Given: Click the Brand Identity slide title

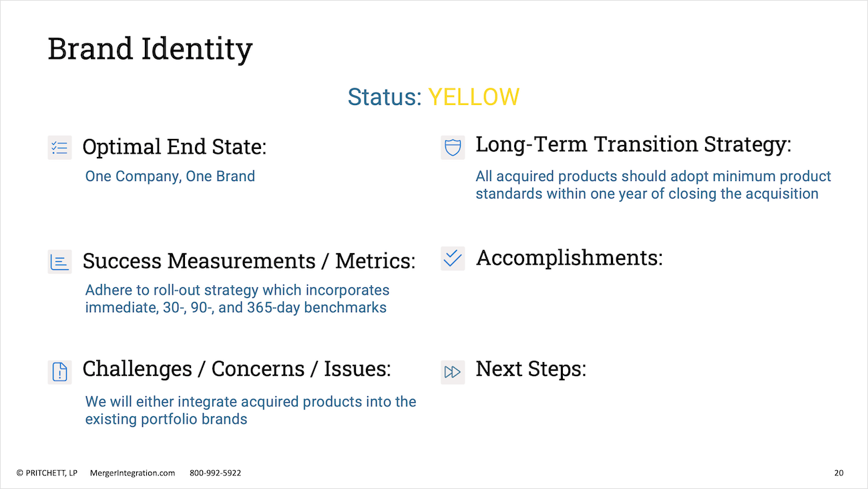Looking at the screenshot, I should [x=150, y=49].
